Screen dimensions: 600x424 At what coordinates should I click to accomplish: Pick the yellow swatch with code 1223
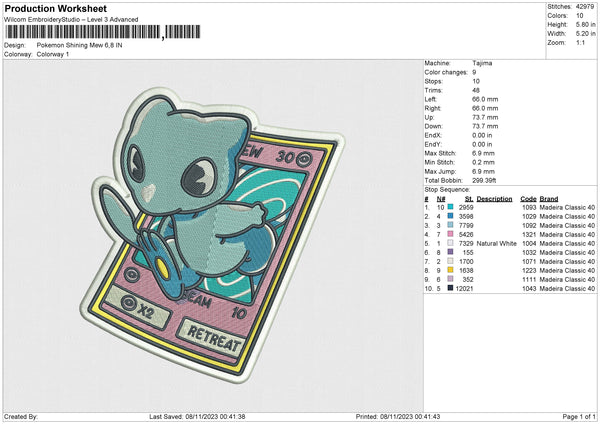pos(450,270)
